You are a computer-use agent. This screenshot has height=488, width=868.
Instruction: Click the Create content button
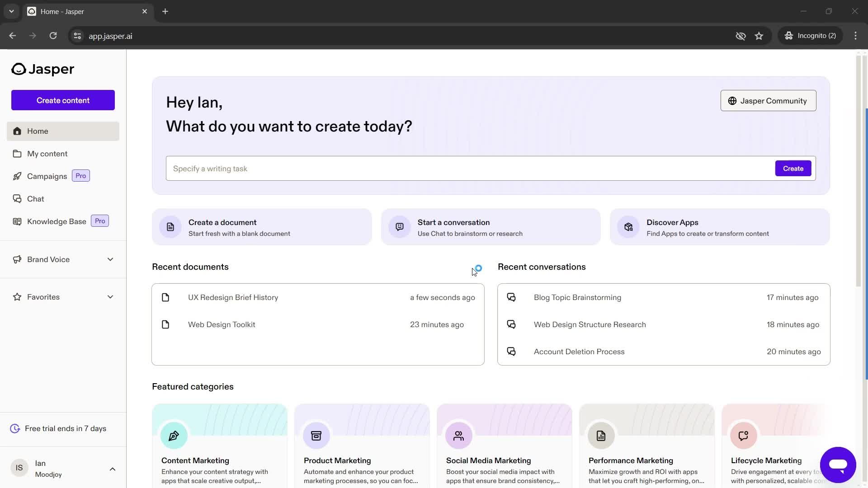(63, 100)
